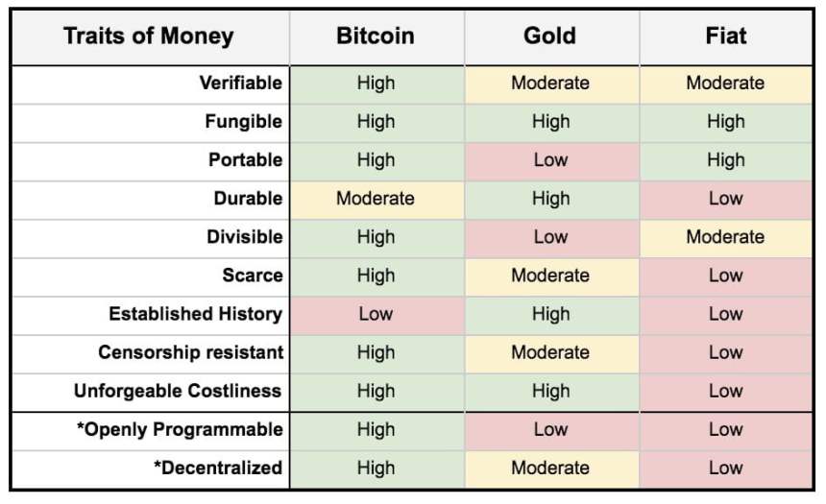Viewport: 826px width, 504px height.
Task: Click the Portable row label
Action: pos(245,160)
